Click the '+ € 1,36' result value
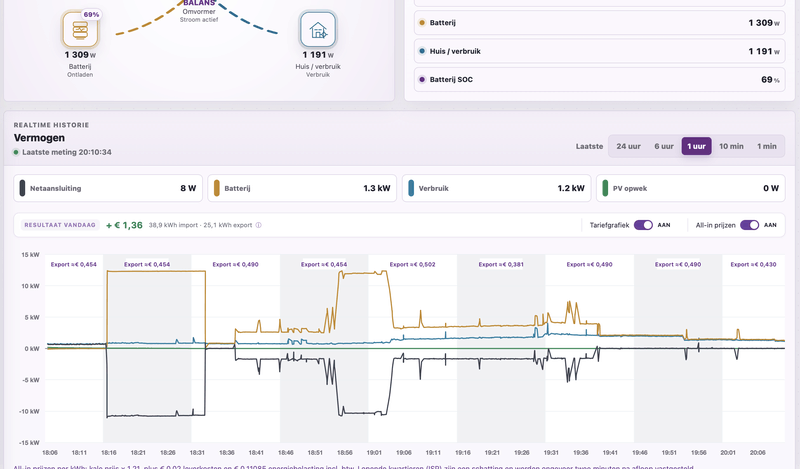Screen dimensions: 800x469 point(124,225)
